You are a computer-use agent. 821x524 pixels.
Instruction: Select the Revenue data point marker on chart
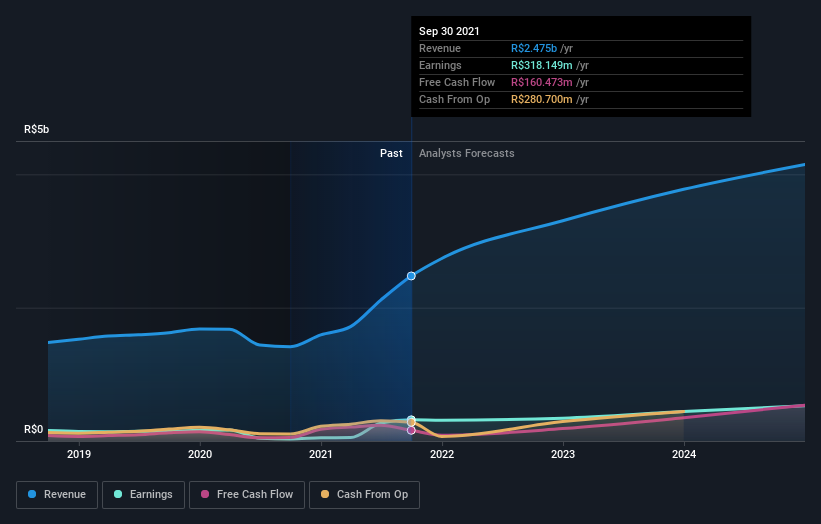pos(411,276)
